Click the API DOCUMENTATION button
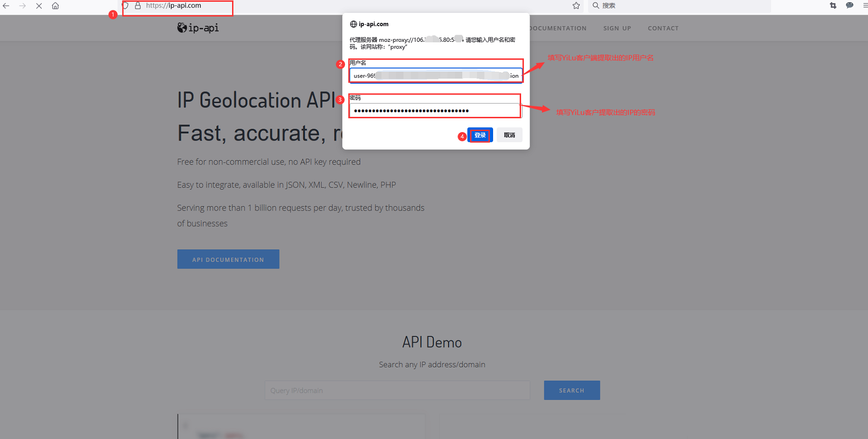The width and height of the screenshot is (868, 439). pyautogui.click(x=228, y=259)
